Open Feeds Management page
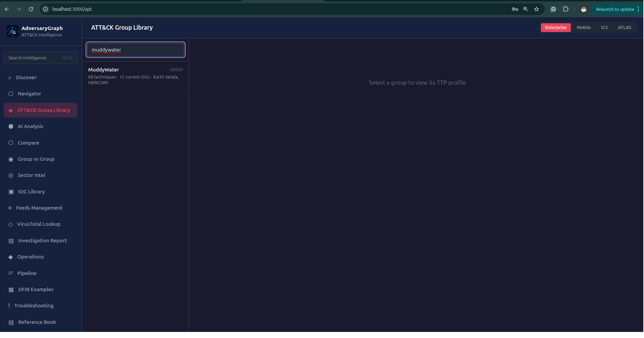Image resolution: width=644 pixels, height=338 pixels. click(x=40, y=208)
